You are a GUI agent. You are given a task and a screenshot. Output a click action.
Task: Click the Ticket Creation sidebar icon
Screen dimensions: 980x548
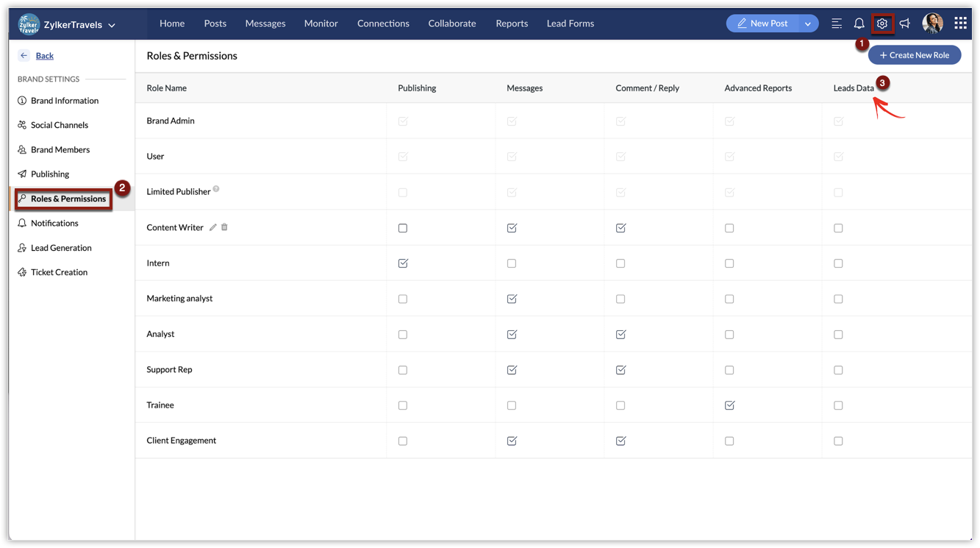(22, 272)
